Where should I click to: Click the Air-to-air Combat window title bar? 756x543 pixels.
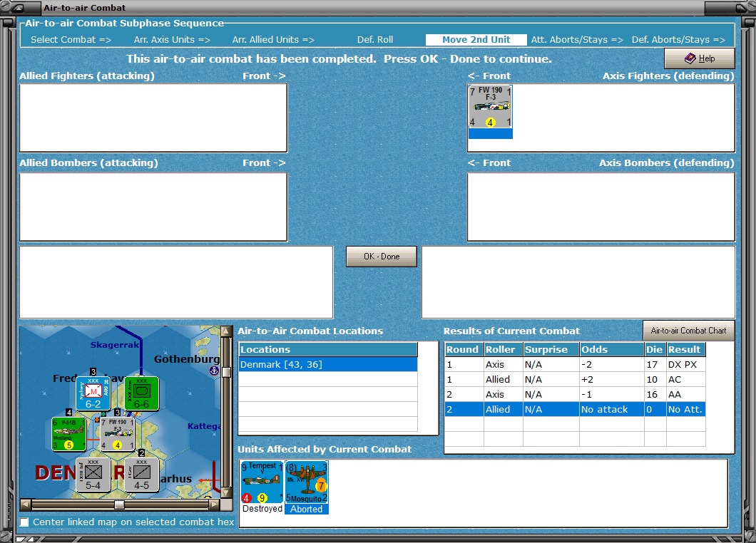point(378,7)
